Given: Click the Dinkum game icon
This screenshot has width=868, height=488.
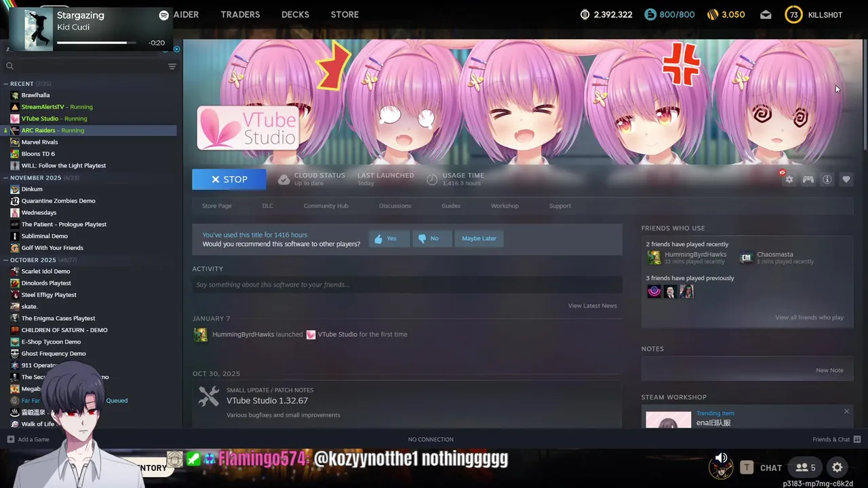Looking at the screenshot, I should click(x=15, y=189).
